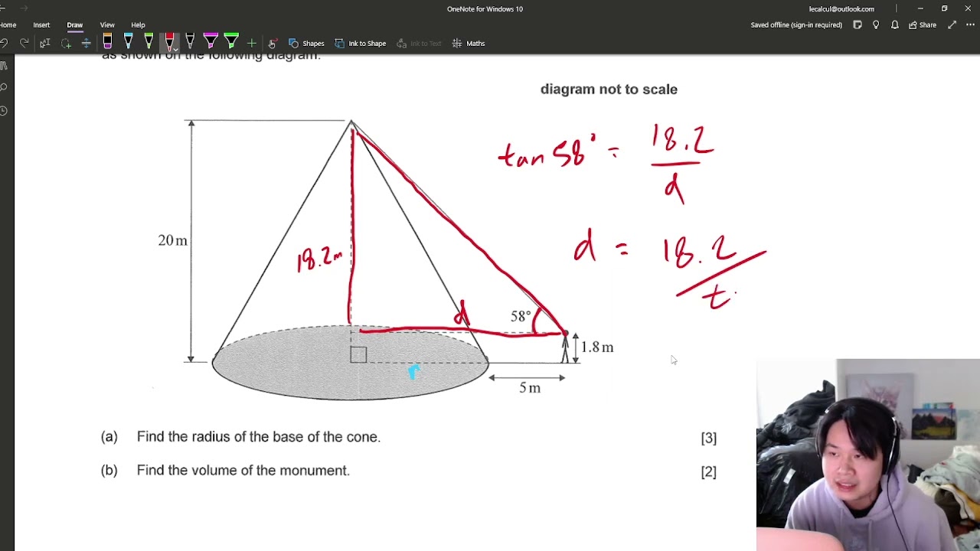The height and width of the screenshot is (551, 980).
Task: Click the [3] marks label
Action: point(709,439)
